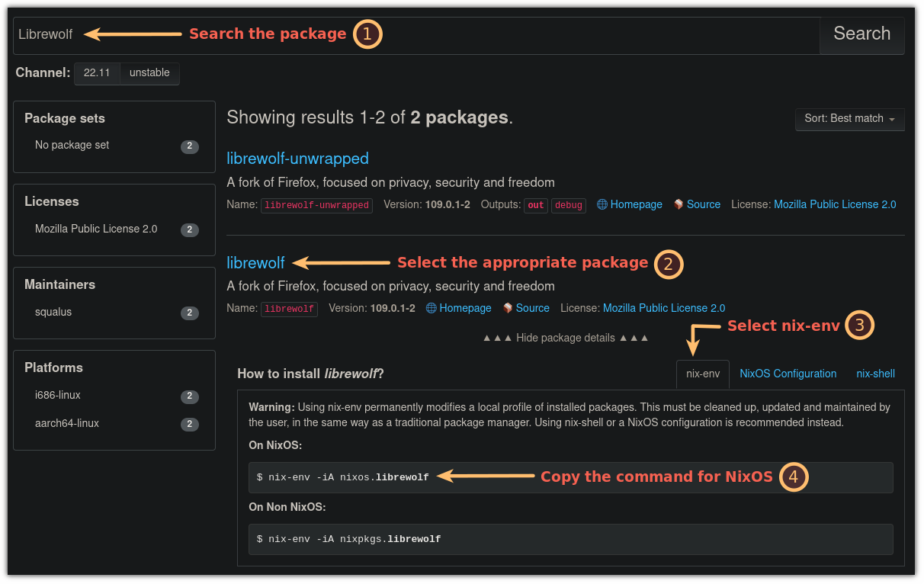
Task: Filter by Mozilla Public License 2.0
Action: [x=95, y=229]
